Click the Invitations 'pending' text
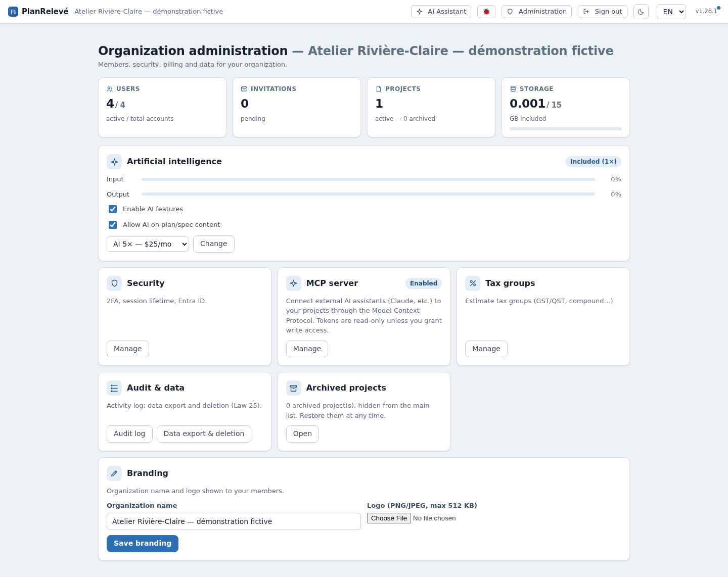Image resolution: width=728 pixels, height=577 pixels. coord(253,119)
